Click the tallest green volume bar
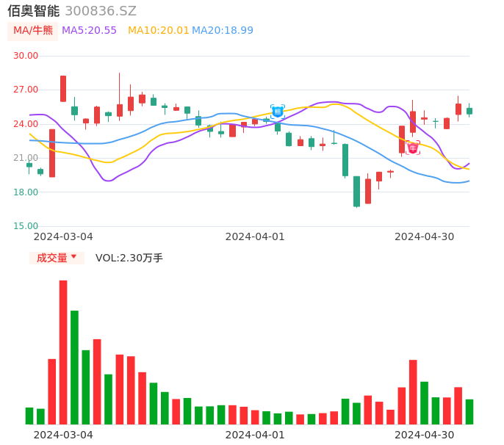Screen dimensions: 504x445 (74, 367)
